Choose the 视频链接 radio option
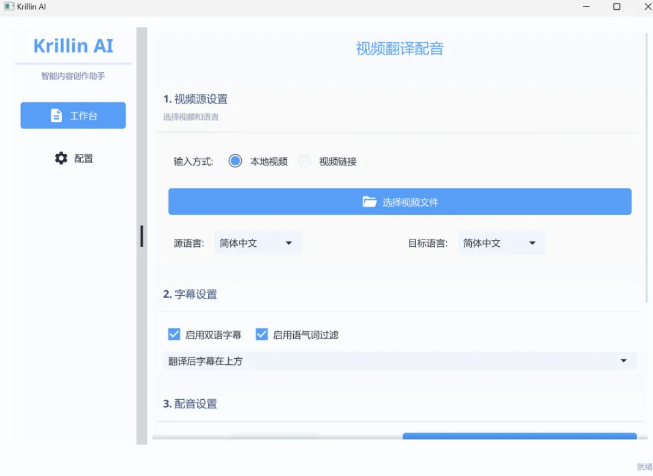 point(305,161)
